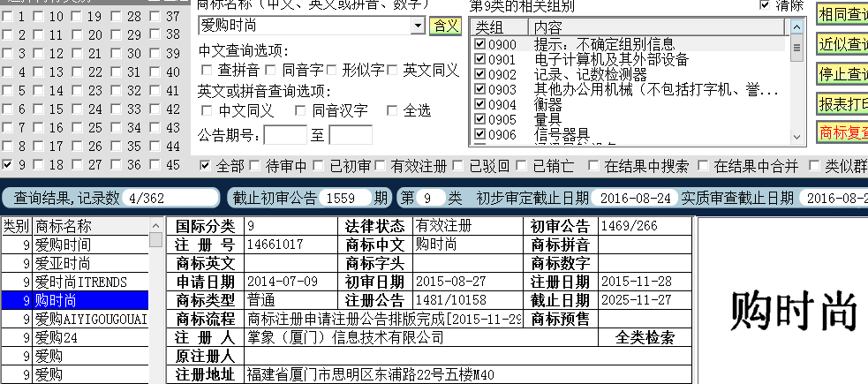Click announcement period start field
Image resolution: width=868 pixels, height=384 pixels.
[x=285, y=135]
